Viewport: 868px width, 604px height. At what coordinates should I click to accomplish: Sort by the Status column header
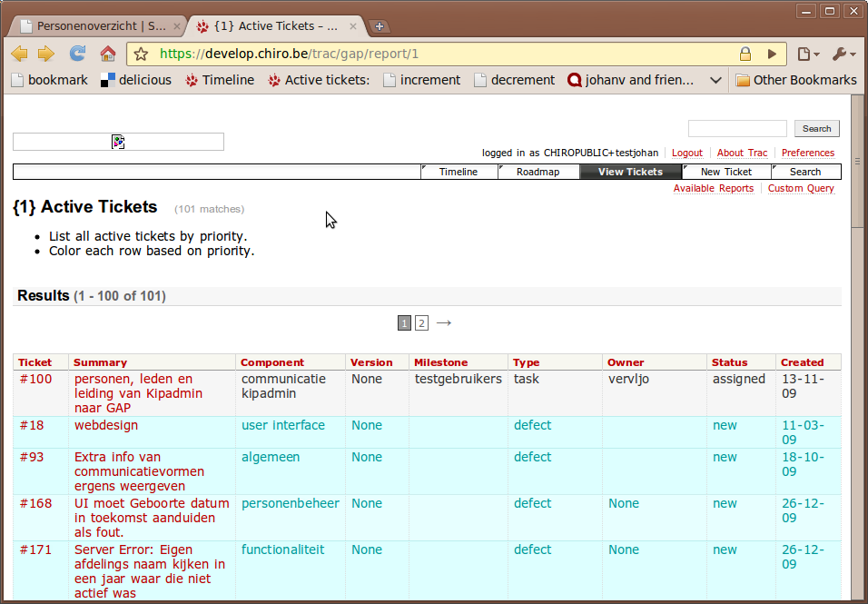730,362
